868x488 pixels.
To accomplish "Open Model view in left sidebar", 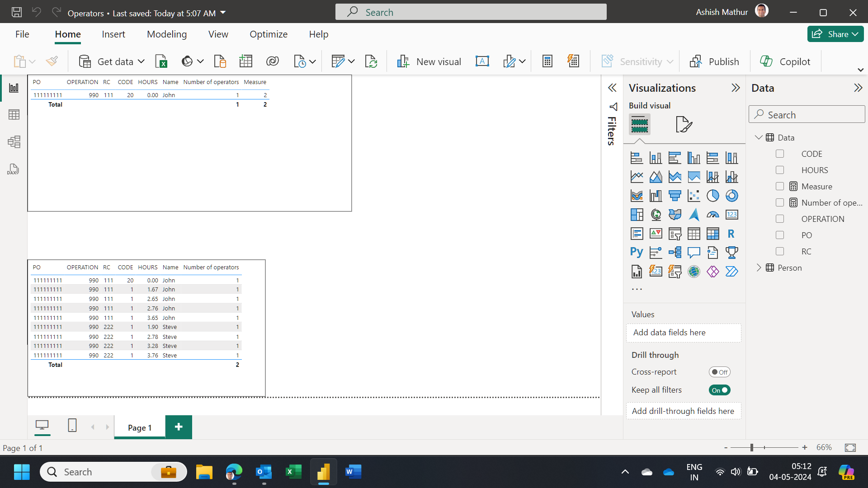I will (14, 142).
